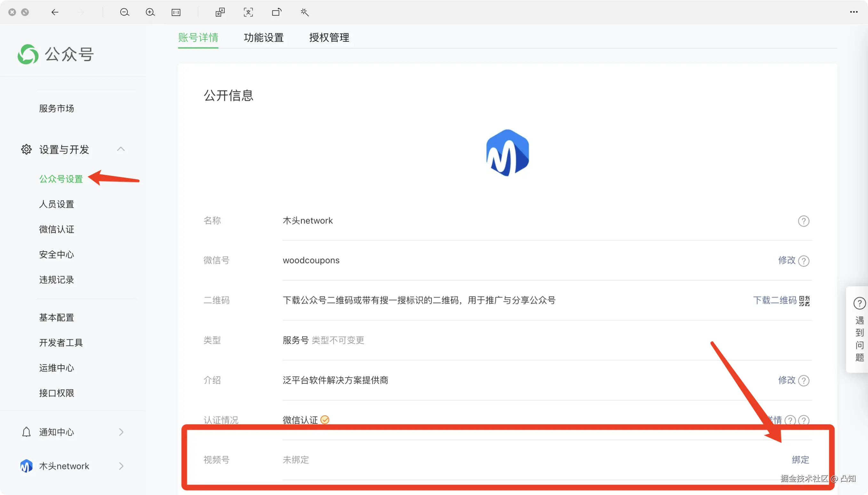Expand the 通知中心 menu arrow
Screen dimensions: 868x495
pyautogui.click(x=121, y=432)
